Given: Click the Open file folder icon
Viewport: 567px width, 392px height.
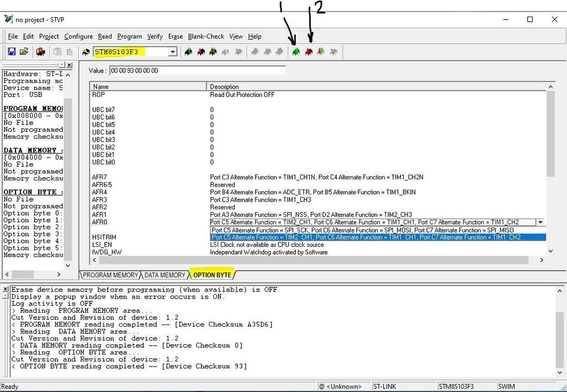Looking at the screenshot, I should [24, 52].
